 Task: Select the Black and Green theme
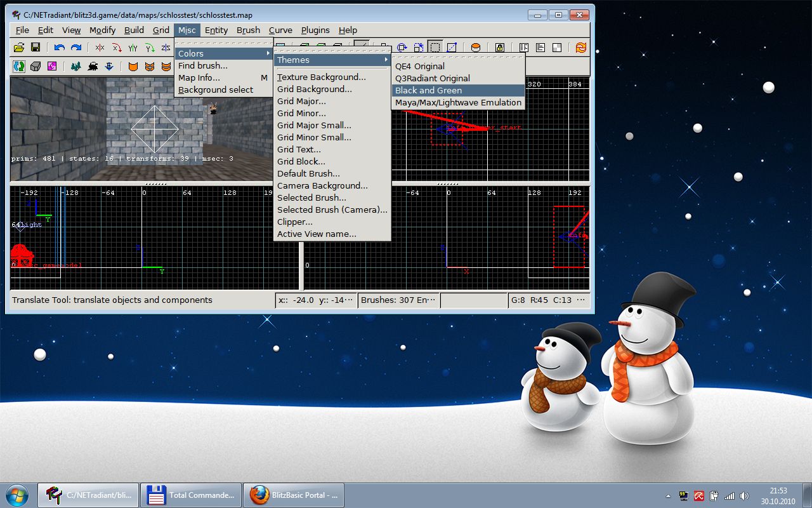coord(458,90)
